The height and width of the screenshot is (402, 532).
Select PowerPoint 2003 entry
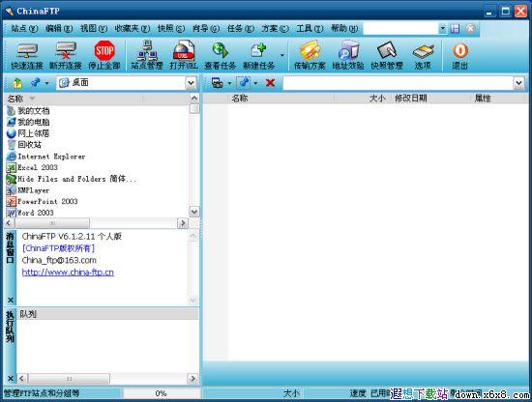[42, 201]
